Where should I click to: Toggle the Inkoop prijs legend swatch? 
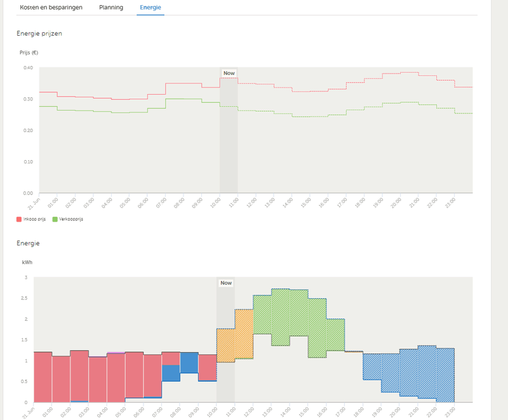(x=19, y=219)
